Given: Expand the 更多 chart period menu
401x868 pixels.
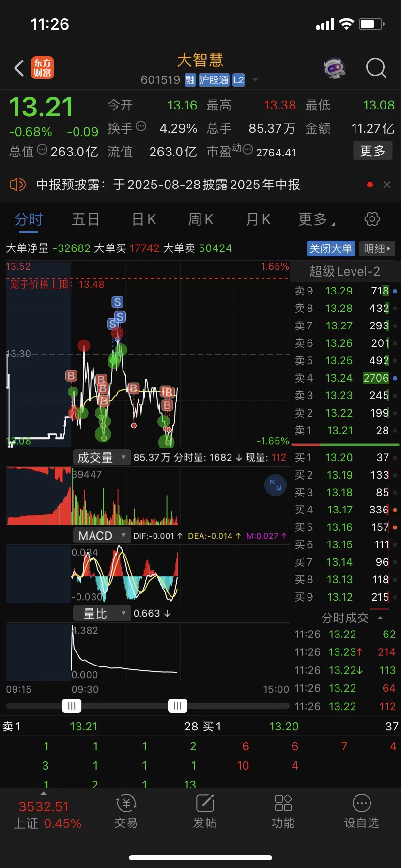Looking at the screenshot, I should [317, 220].
